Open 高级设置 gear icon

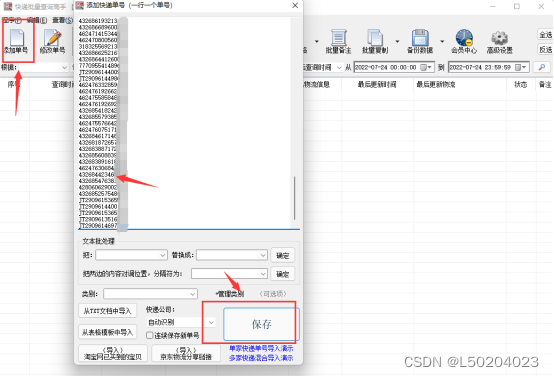click(x=500, y=38)
